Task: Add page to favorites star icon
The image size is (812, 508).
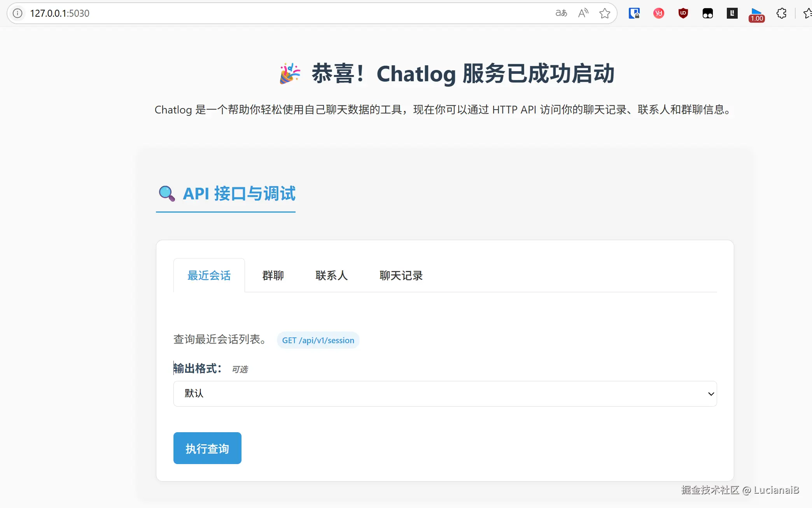Action: 605,13
